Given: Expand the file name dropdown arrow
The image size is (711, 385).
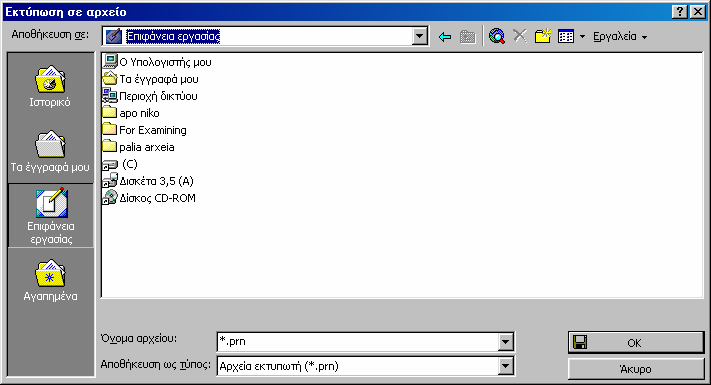Looking at the screenshot, I should pyautogui.click(x=505, y=342).
